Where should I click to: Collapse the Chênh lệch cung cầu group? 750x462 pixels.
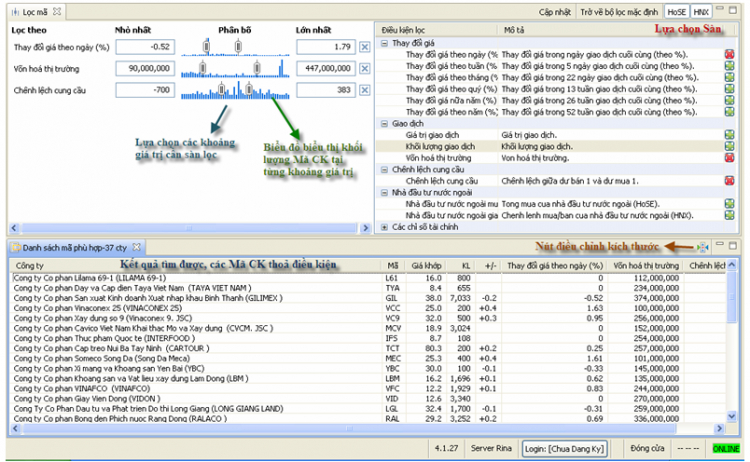point(384,169)
